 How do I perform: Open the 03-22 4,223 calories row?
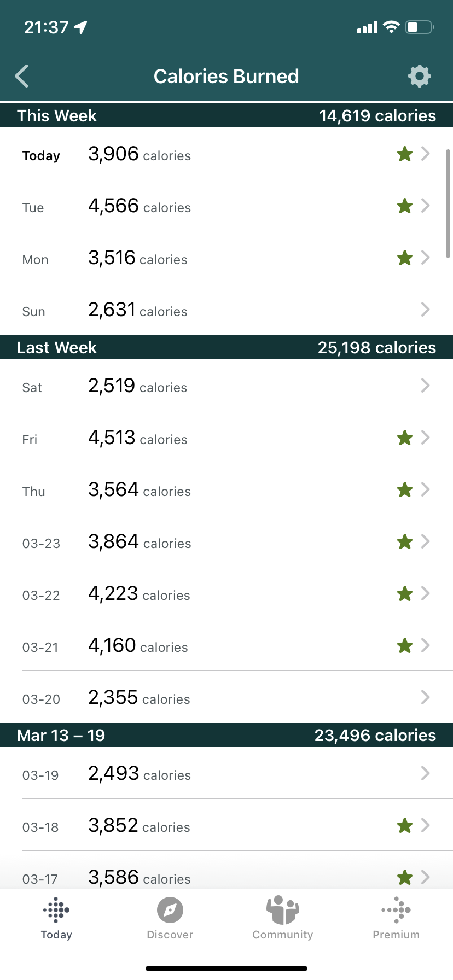pos(226,593)
